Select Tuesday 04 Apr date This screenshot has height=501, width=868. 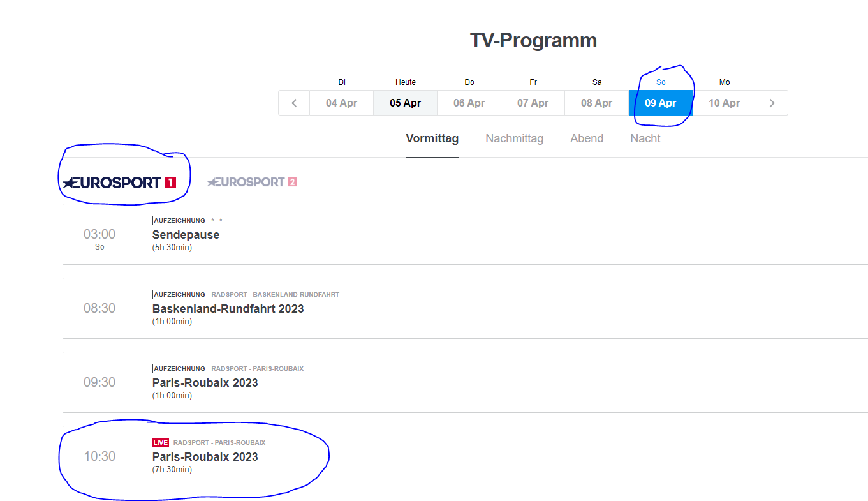341,103
